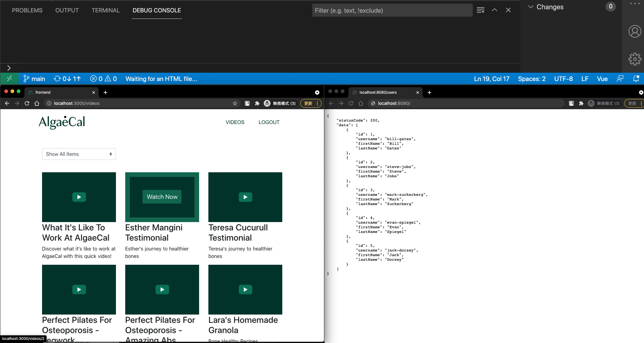Click the Waiting for an HTML file status
Viewport: 644px width, 343px height.
tap(161, 79)
